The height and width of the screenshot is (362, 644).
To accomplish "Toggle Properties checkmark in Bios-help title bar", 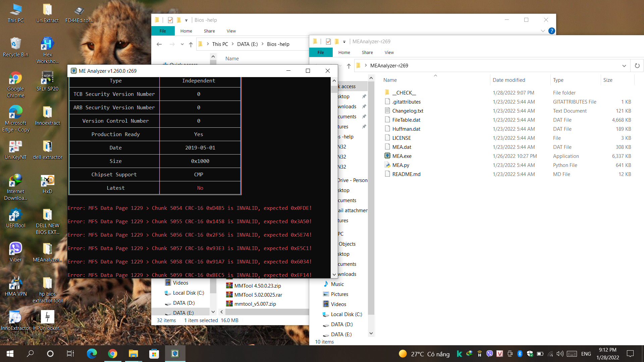I will pos(170,20).
